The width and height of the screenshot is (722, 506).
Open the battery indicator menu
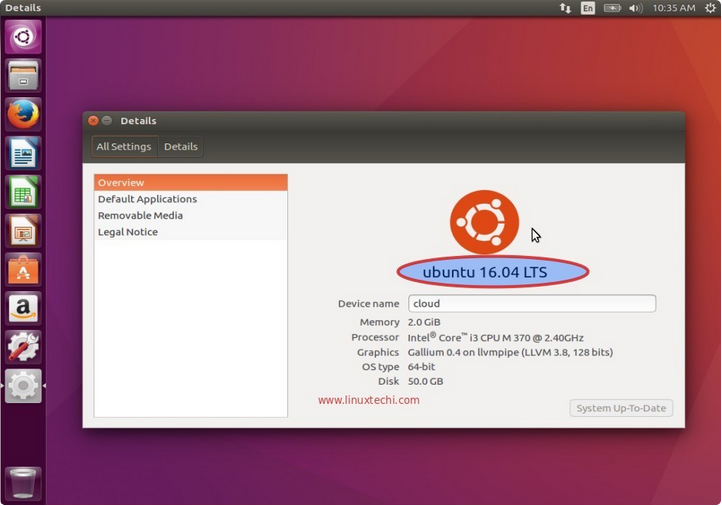click(612, 8)
